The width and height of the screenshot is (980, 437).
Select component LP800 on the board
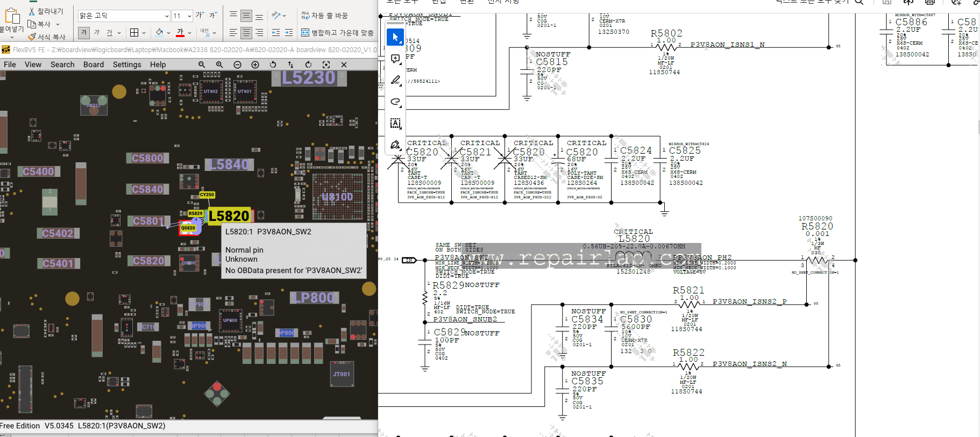pyautogui.click(x=315, y=298)
